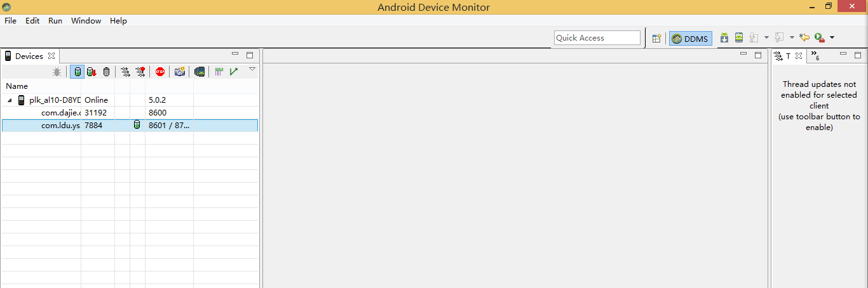Open the Devices panel view menu
868x288 pixels.
(252, 69)
